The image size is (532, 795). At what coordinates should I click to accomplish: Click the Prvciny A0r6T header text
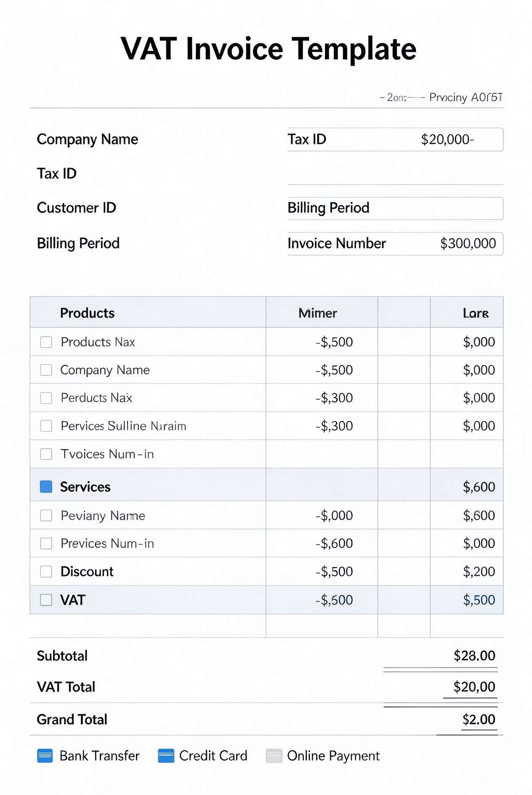click(465, 98)
